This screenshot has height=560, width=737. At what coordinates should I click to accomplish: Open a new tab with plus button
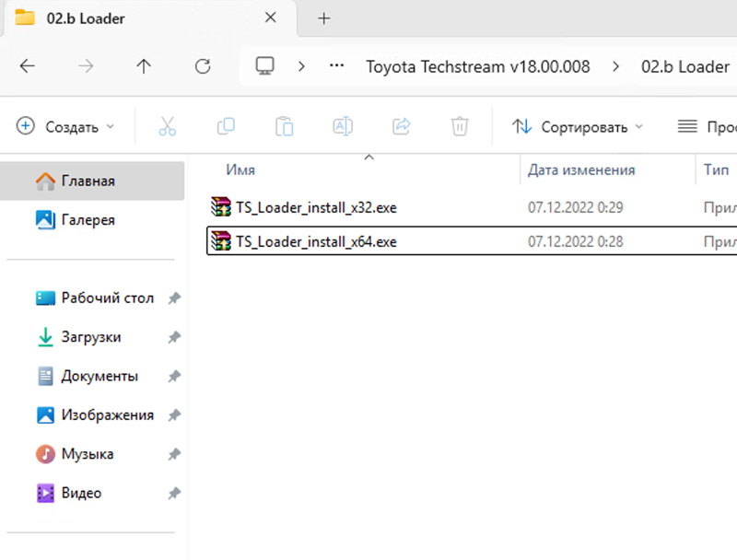tap(323, 18)
